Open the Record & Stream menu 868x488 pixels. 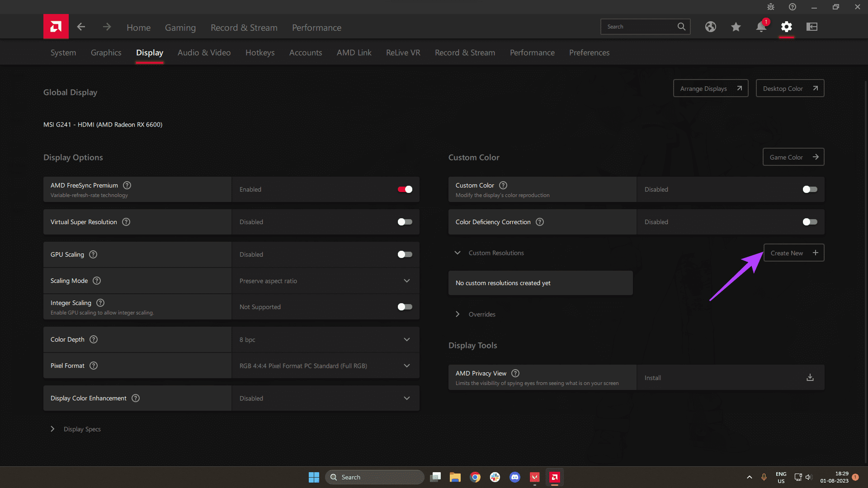point(244,27)
